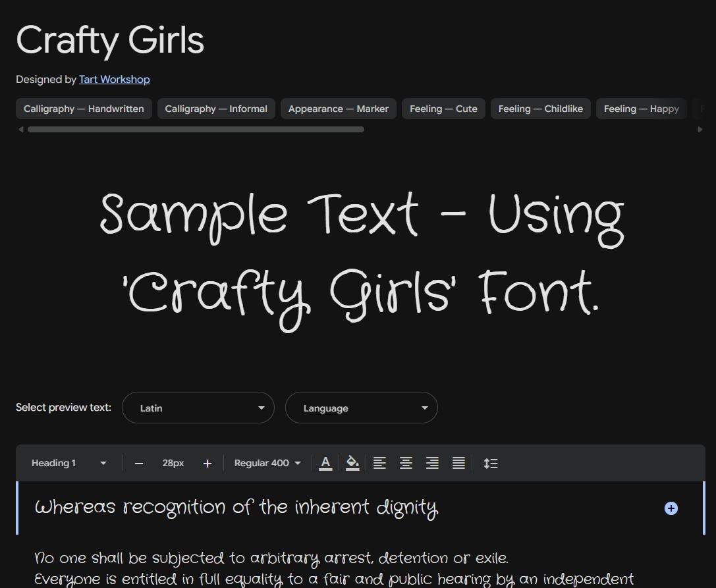Viewport: 716px width, 588px height.
Task: Align text center
Action: click(406, 463)
